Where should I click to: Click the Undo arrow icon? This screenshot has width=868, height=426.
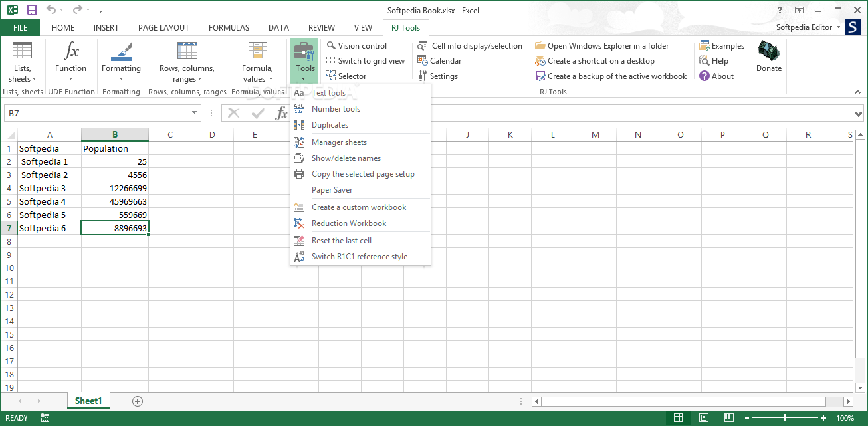51,10
